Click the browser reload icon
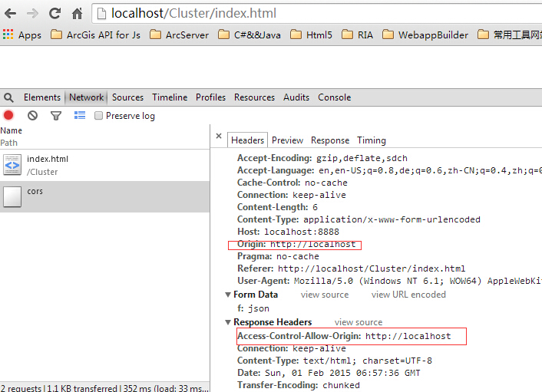Viewport: 542px width, 392px height. click(55, 13)
